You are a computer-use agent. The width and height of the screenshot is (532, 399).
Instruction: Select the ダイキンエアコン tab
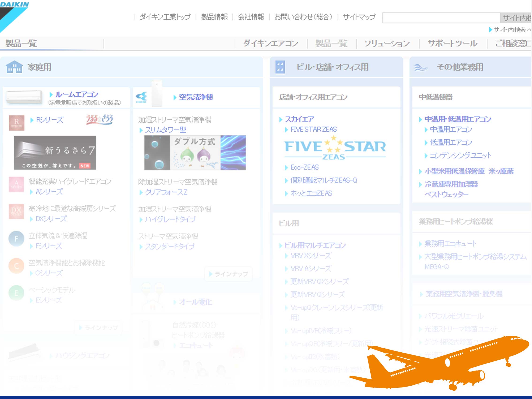coord(271,44)
